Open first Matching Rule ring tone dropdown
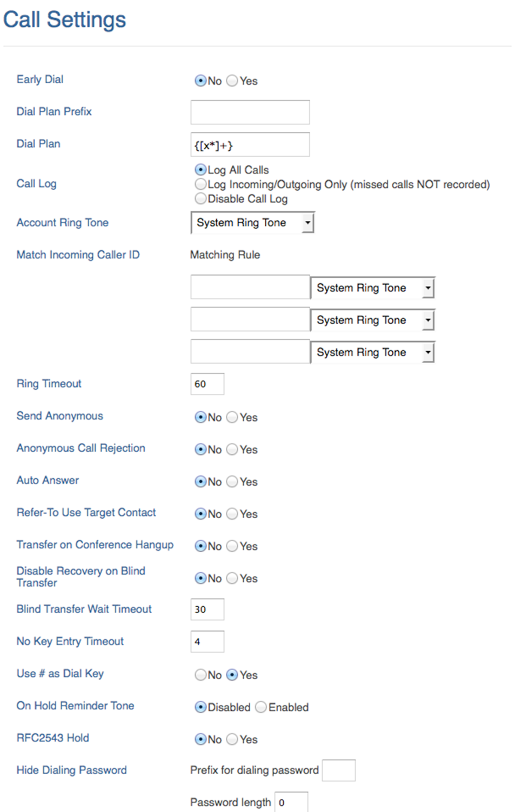515x812 pixels. [x=373, y=288]
